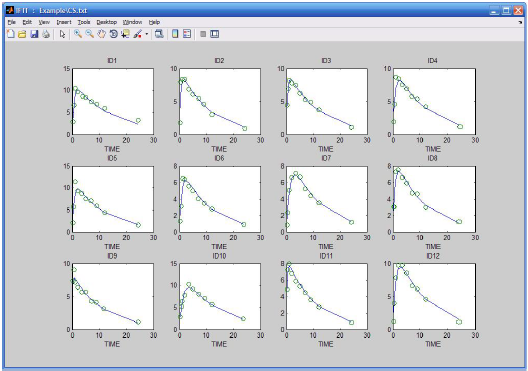This screenshot has width=528, height=371.
Task: Open a file with the folder icon
Action: 22,34
